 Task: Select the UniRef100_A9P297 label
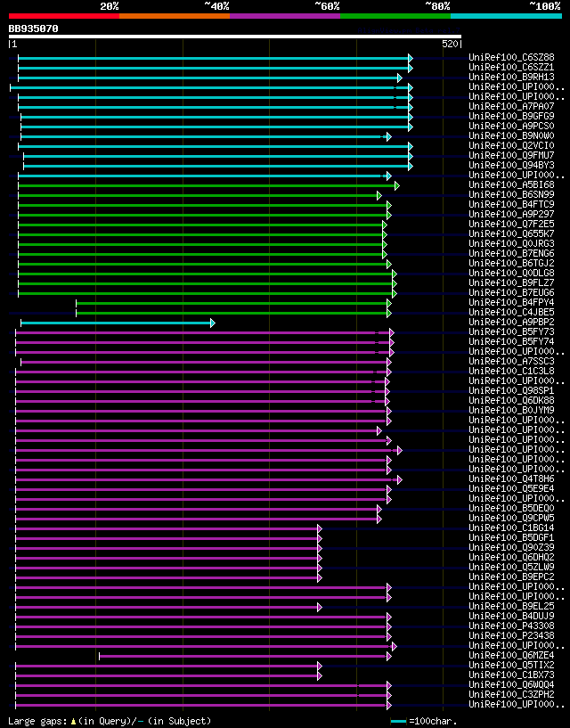click(x=511, y=214)
